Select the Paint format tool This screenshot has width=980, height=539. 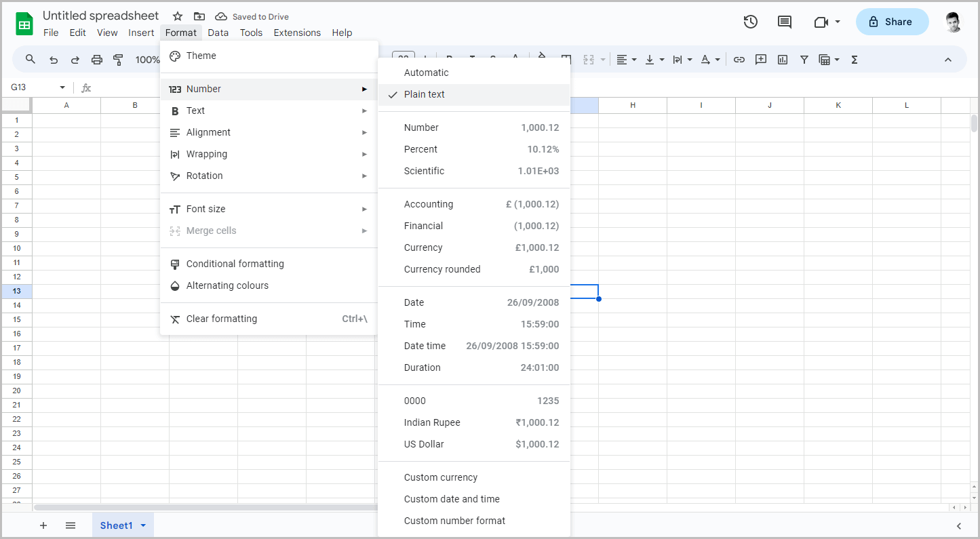pos(118,60)
